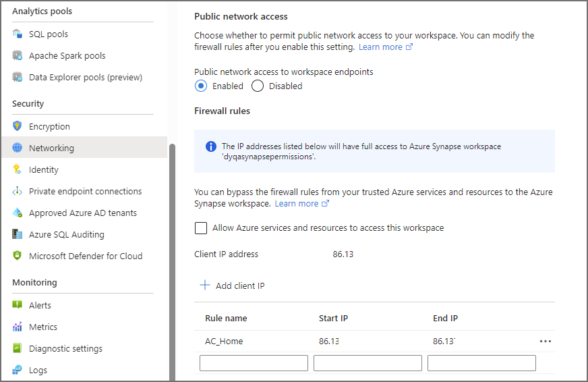Select Disabled for public network access
Image resolution: width=588 pixels, height=382 pixels.
coord(258,86)
